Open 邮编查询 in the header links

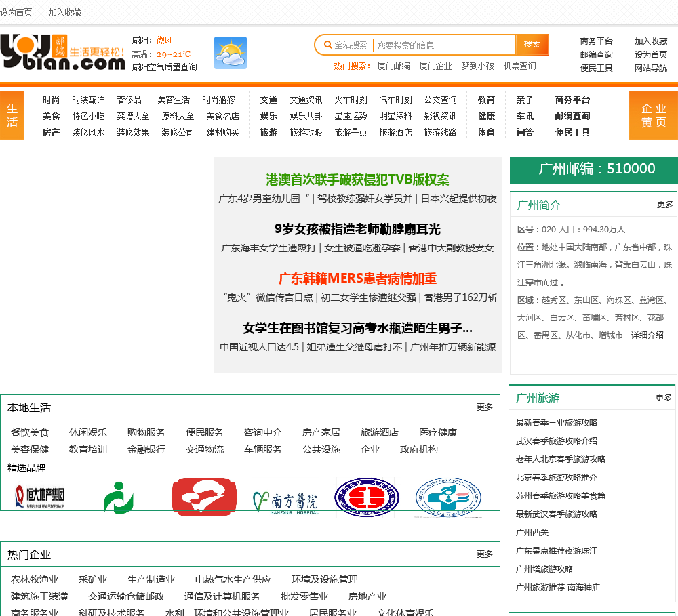pyautogui.click(x=596, y=54)
